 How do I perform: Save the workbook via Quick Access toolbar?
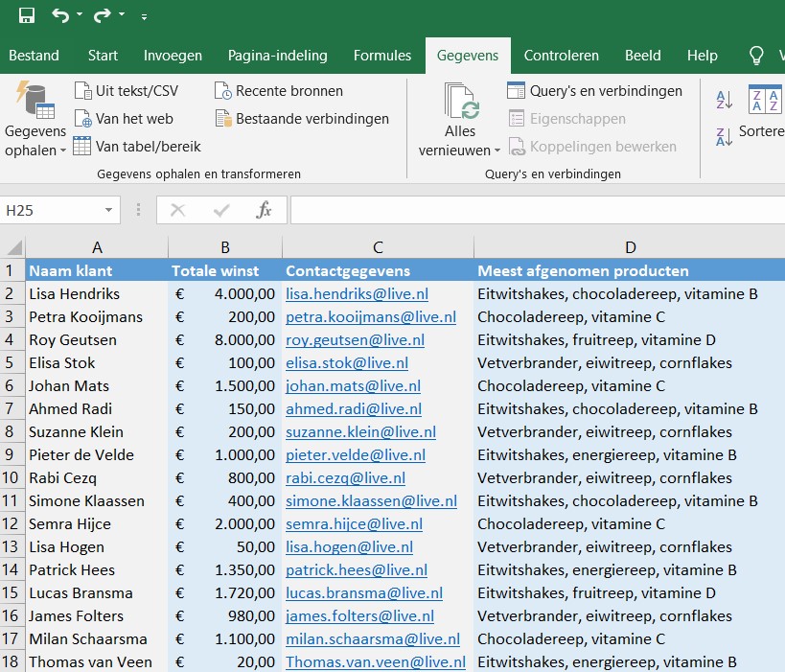click(26, 15)
